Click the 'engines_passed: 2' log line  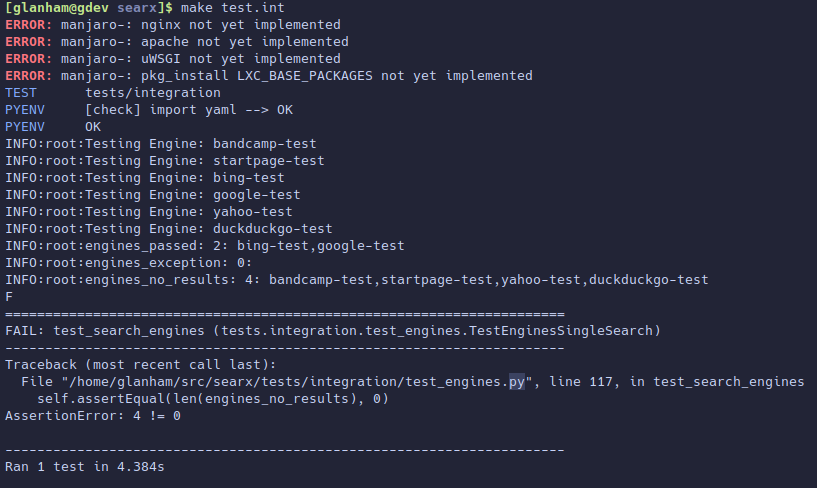[x=205, y=246]
